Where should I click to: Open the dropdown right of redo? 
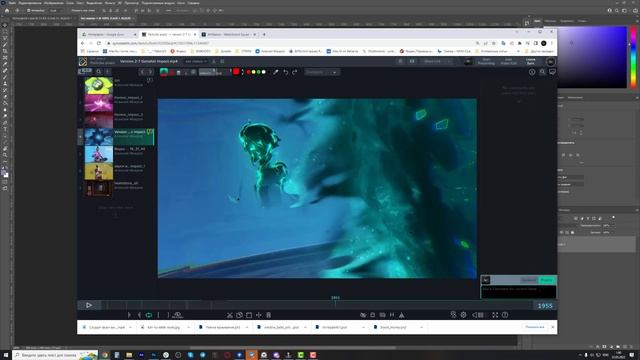point(322,72)
